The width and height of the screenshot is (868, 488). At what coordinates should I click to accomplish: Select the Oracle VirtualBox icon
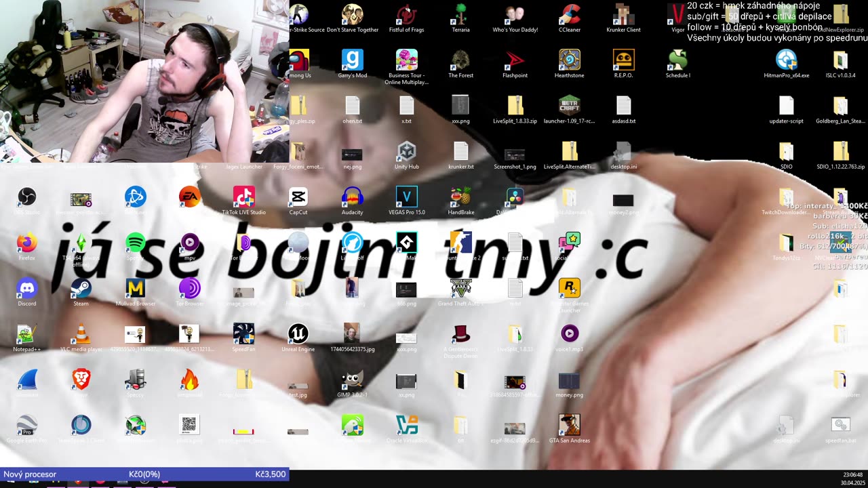click(407, 428)
